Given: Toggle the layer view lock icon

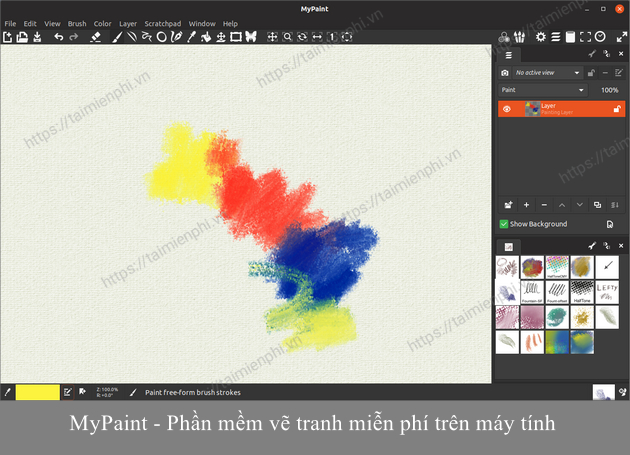Looking at the screenshot, I should click(x=591, y=73).
